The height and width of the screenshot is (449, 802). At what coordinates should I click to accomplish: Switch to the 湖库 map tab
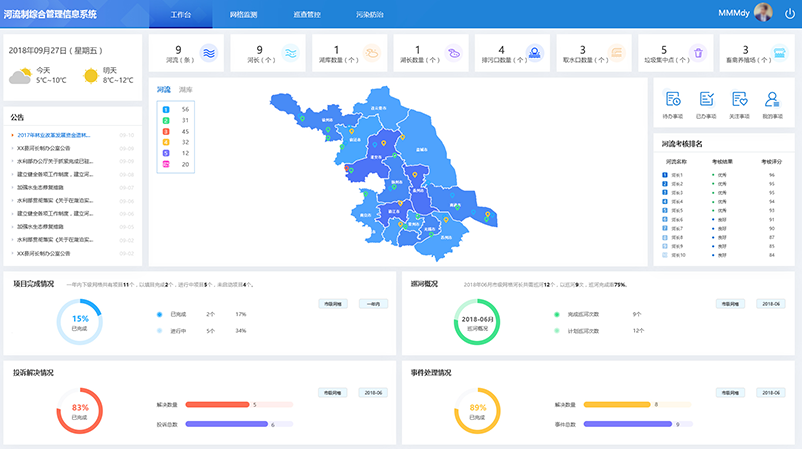186,90
